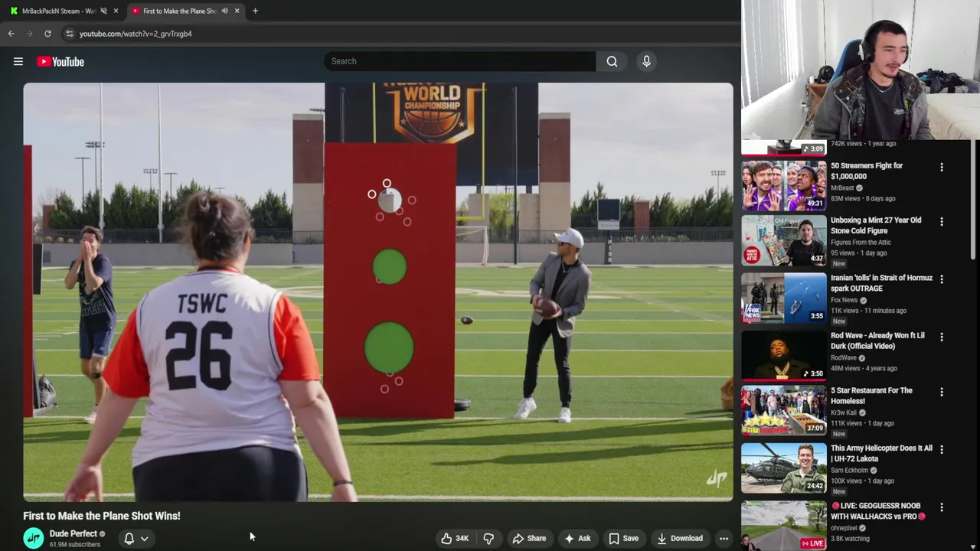Open the YouTube hamburger guide menu
980x551 pixels.
(x=18, y=62)
